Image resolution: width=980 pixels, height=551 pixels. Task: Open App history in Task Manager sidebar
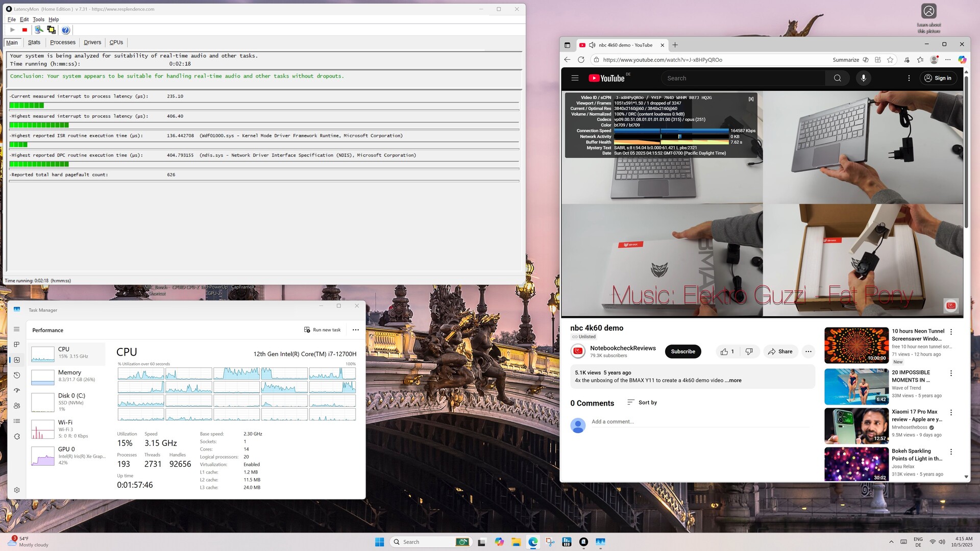click(x=17, y=375)
